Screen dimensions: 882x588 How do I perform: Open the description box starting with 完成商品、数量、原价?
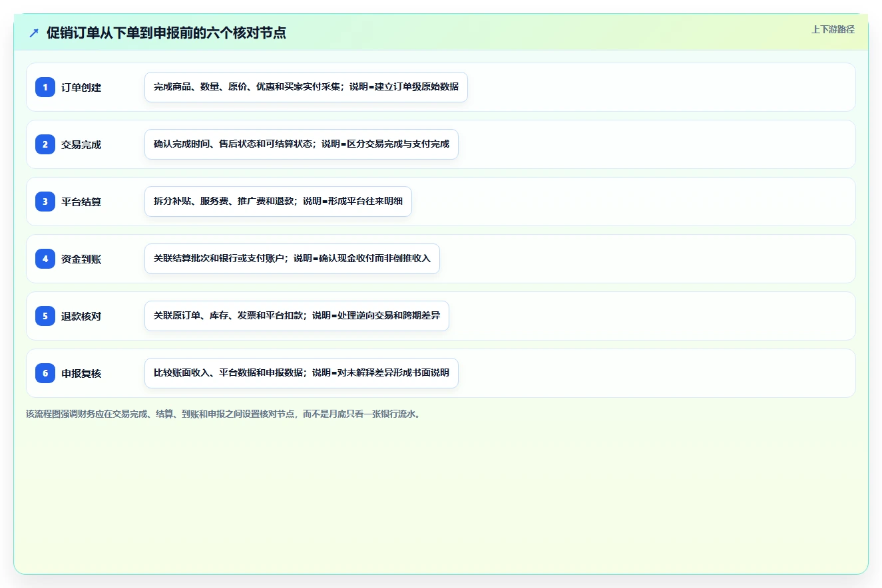[x=306, y=87]
